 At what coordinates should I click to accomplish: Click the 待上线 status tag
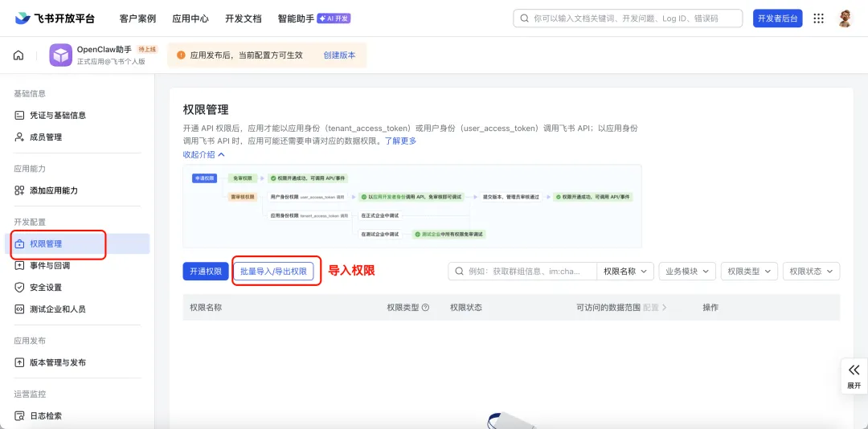[x=148, y=49]
